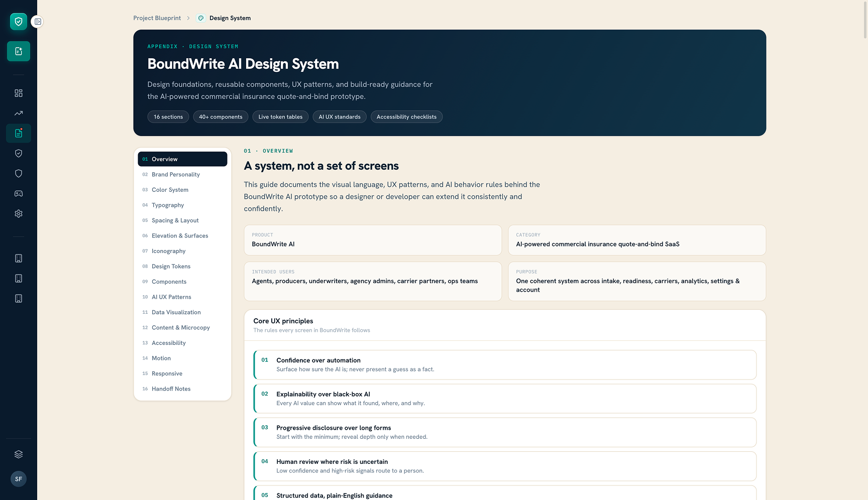Click the Accessibility checklists pill
Image resolution: width=868 pixels, height=500 pixels.
(x=406, y=117)
